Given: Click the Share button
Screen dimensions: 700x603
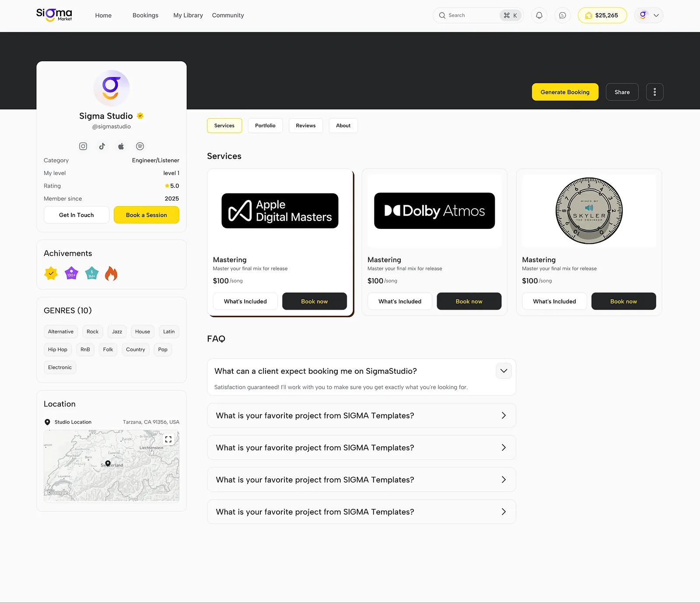Looking at the screenshot, I should [622, 92].
